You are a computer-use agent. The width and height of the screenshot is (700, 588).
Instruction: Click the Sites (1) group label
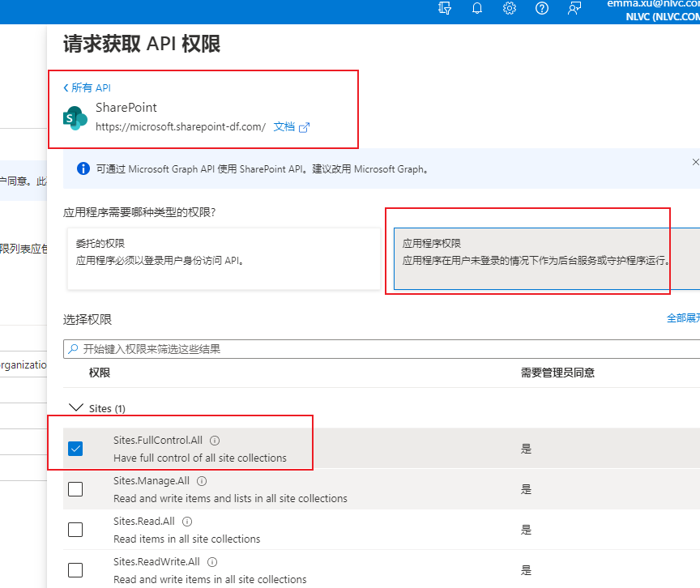click(x=107, y=409)
